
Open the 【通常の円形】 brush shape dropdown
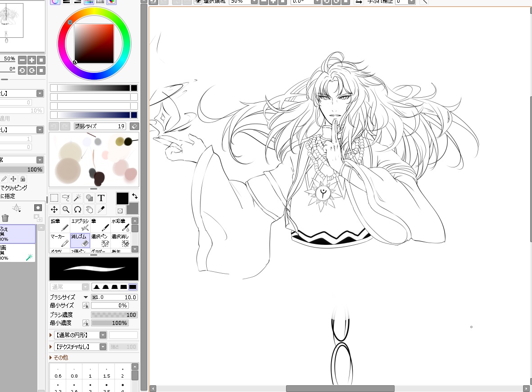coord(103,335)
